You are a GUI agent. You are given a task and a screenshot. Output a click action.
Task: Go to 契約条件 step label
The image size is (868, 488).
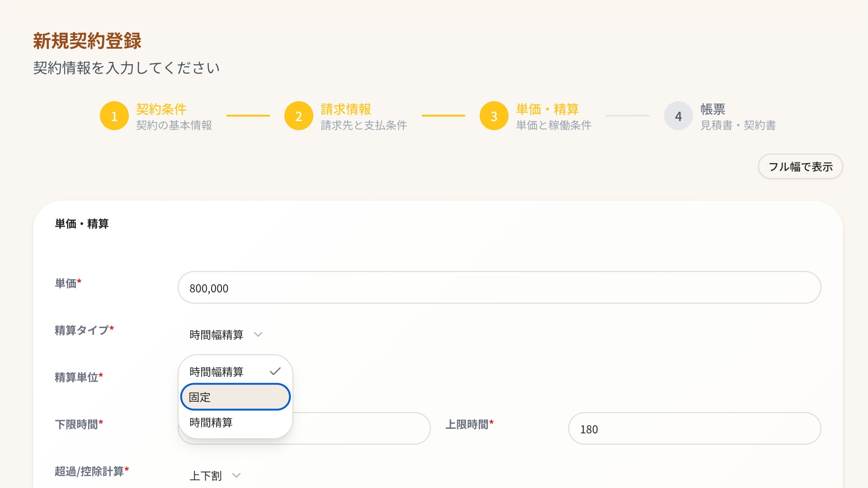pyautogui.click(x=161, y=109)
